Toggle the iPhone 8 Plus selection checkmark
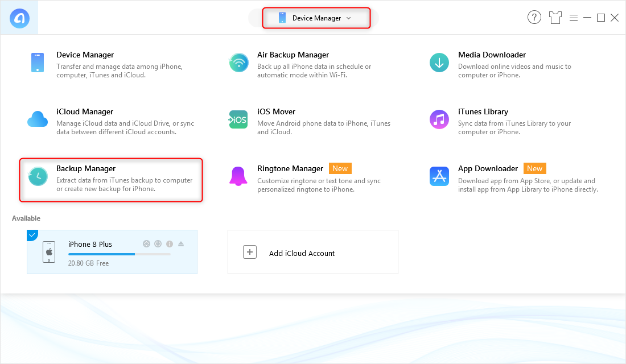 pyautogui.click(x=31, y=235)
